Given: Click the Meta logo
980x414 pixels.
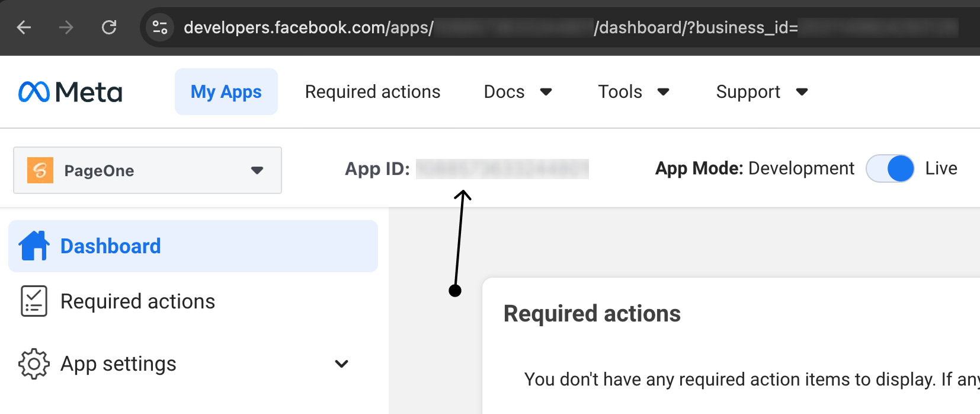Looking at the screenshot, I should [69, 91].
